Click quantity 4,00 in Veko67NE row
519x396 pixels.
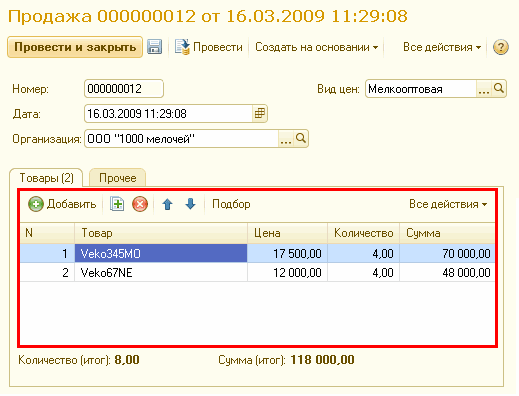(x=363, y=273)
